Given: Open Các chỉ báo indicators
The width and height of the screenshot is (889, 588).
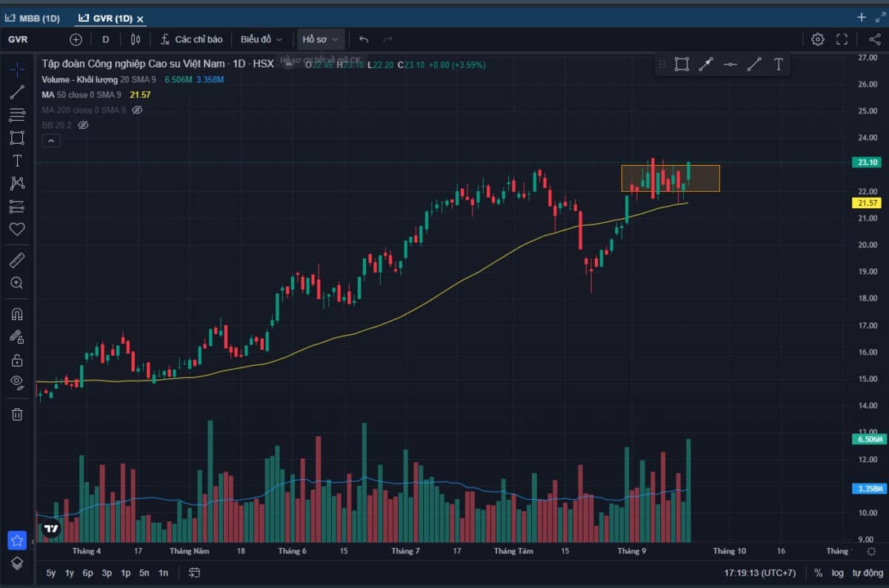Looking at the screenshot, I should pyautogui.click(x=191, y=39).
